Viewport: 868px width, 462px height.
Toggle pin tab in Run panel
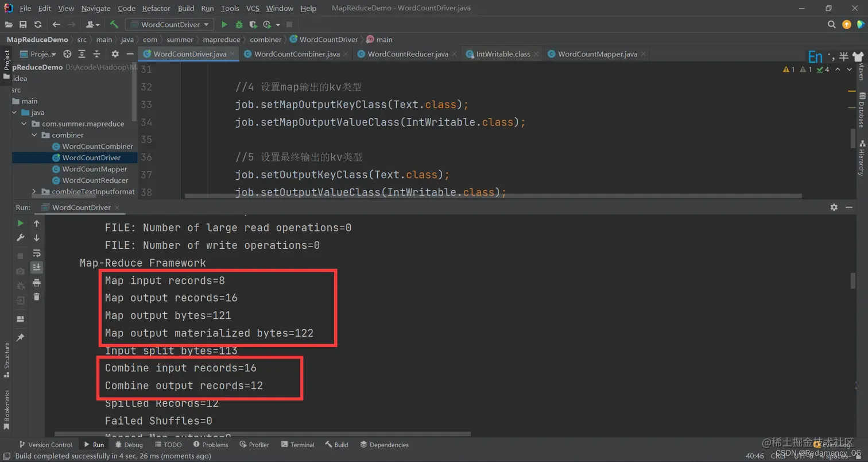point(21,337)
